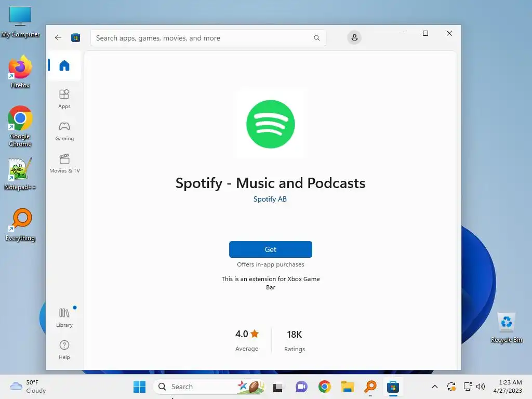Viewport: 532px width, 399px height.
Task: Open Movies & TV section in sidebar
Action: pyautogui.click(x=64, y=164)
